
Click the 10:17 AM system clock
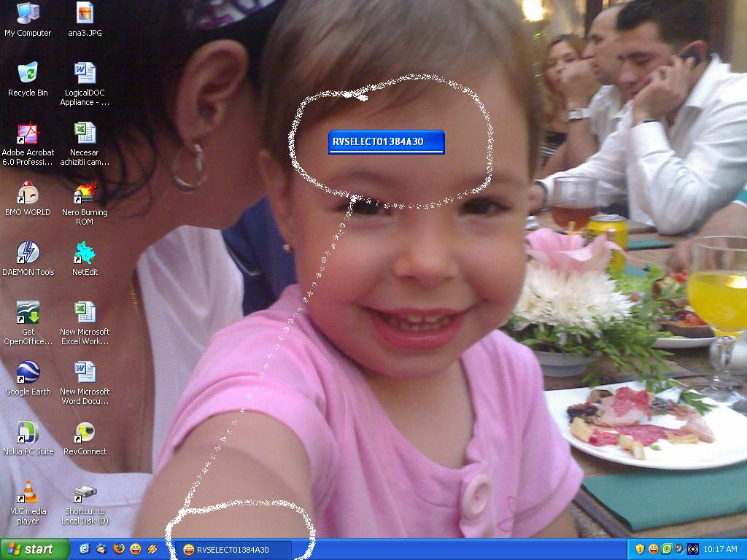[721, 549]
